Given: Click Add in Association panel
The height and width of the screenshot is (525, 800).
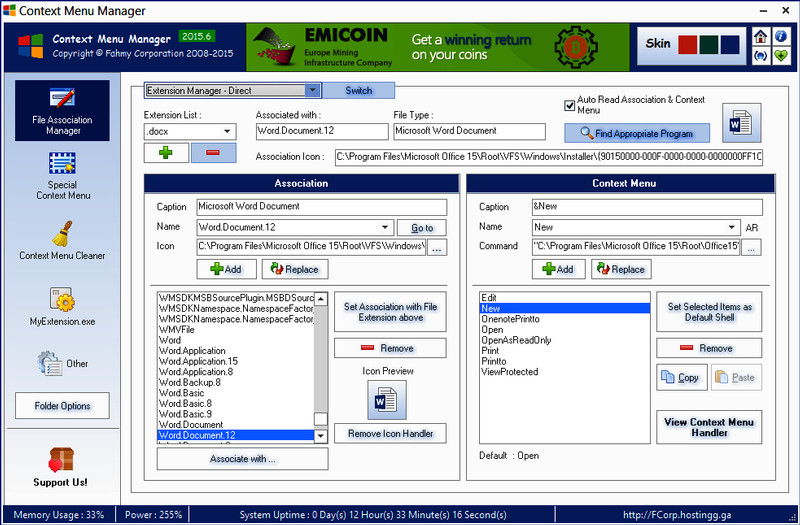Looking at the screenshot, I should (x=227, y=269).
